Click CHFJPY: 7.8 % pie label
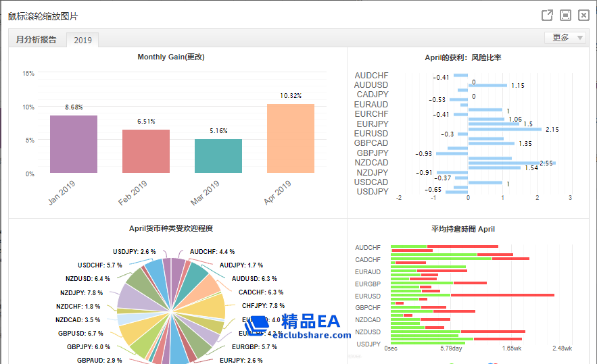The width and height of the screenshot is (597, 364). coord(263,306)
